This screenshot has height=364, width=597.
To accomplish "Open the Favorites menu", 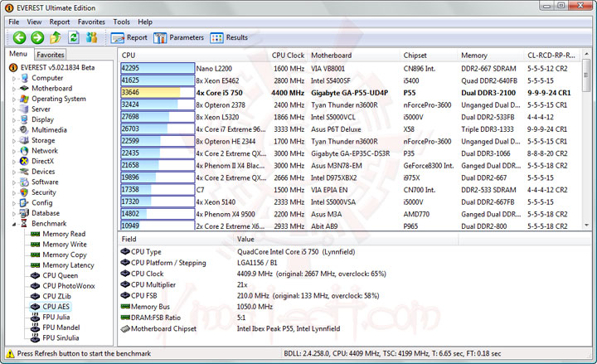I will (91, 22).
